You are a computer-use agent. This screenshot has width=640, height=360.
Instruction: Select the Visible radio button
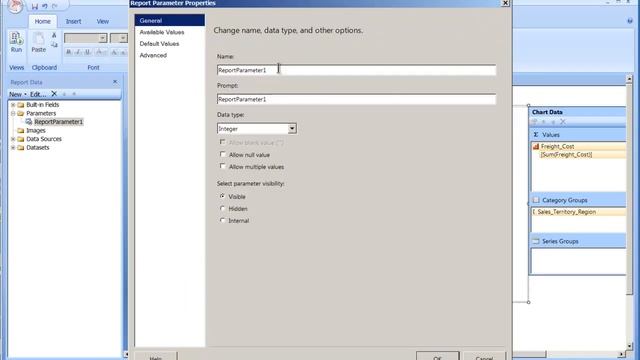(x=222, y=196)
